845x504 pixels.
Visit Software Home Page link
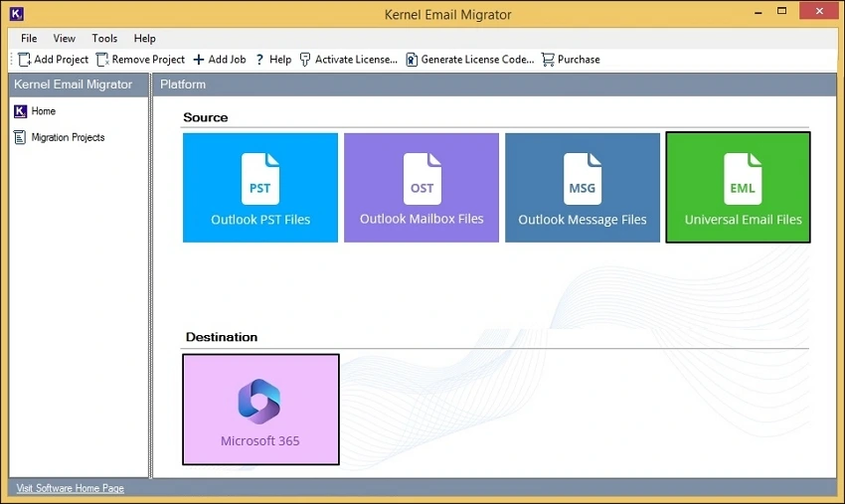[x=70, y=488]
